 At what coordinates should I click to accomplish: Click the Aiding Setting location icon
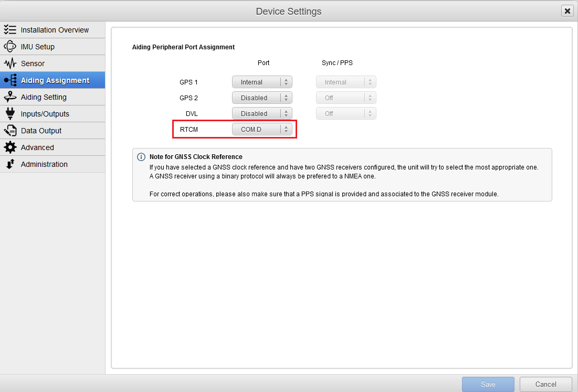[10, 97]
